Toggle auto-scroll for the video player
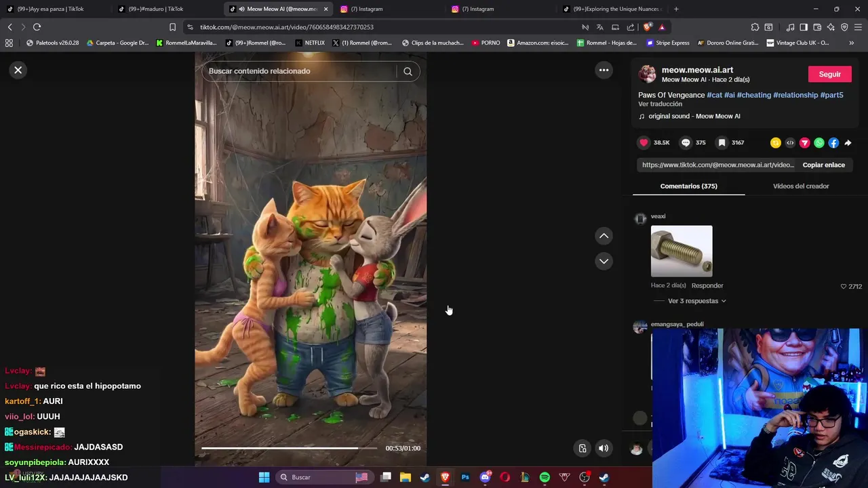Screen dimensions: 868x488 (x=583, y=448)
